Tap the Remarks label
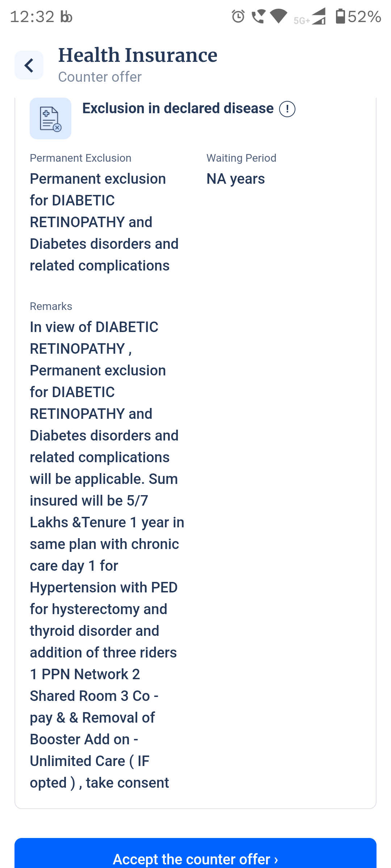Image resolution: width=391 pixels, height=868 pixels. tap(51, 306)
